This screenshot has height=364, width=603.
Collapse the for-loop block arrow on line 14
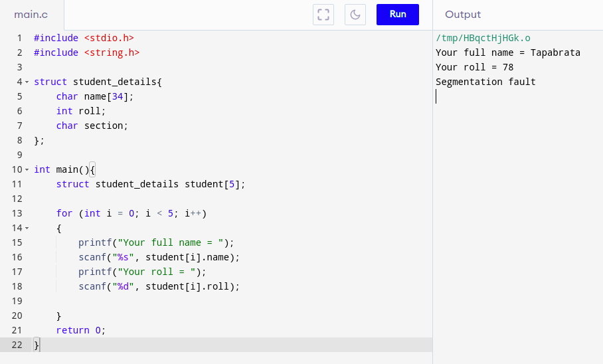pyautogui.click(x=27, y=228)
